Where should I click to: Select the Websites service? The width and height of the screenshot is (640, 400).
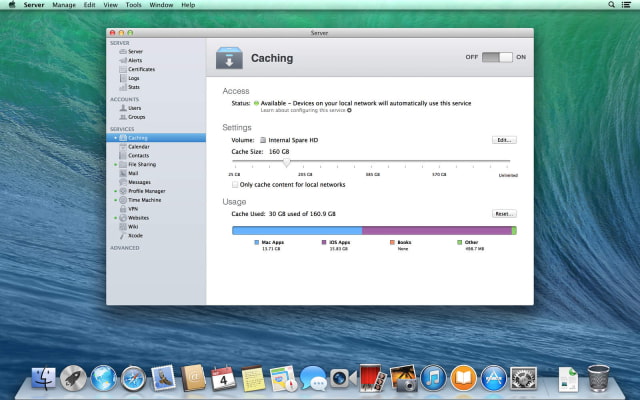(x=139, y=217)
